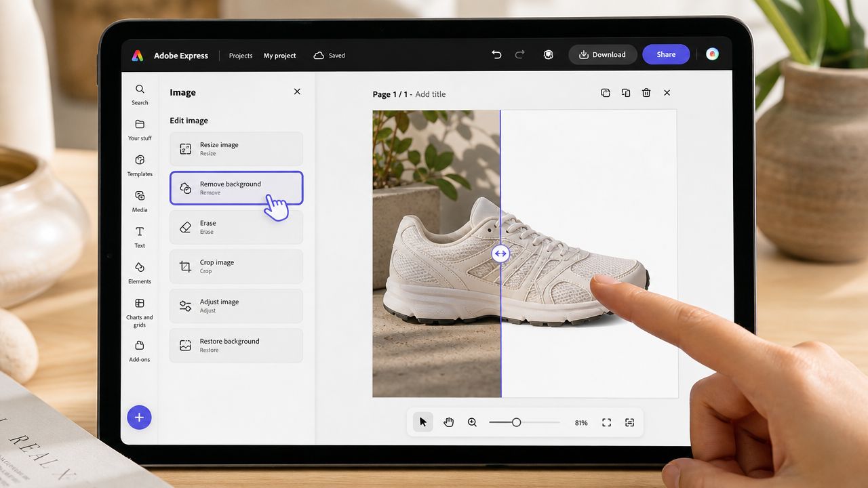Click the Redo arrow

click(520, 55)
